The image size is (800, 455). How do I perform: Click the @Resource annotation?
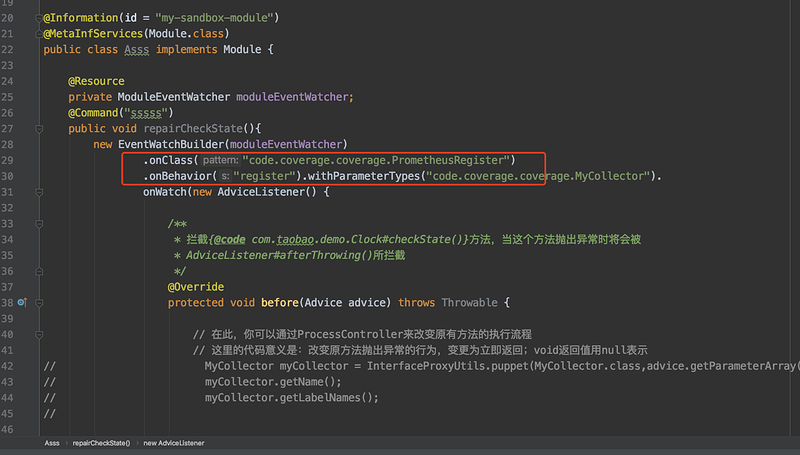[96, 81]
